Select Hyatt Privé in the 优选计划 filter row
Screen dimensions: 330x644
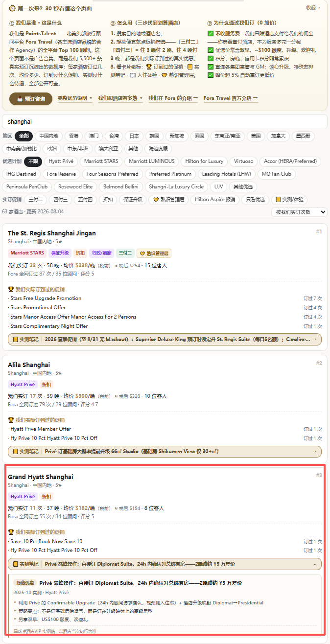[61, 161]
